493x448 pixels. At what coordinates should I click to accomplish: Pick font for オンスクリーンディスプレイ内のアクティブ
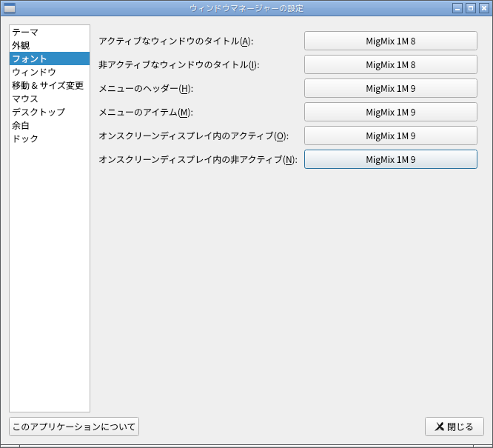coord(391,136)
